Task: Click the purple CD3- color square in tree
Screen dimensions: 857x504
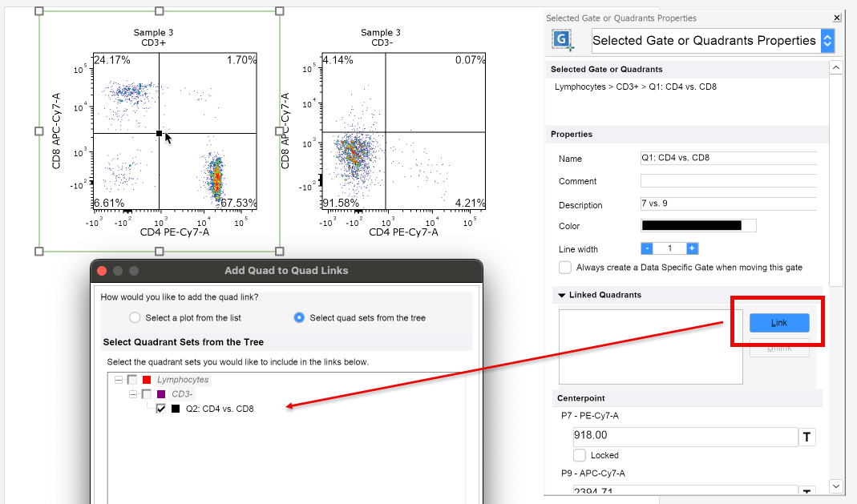Action: [160, 394]
